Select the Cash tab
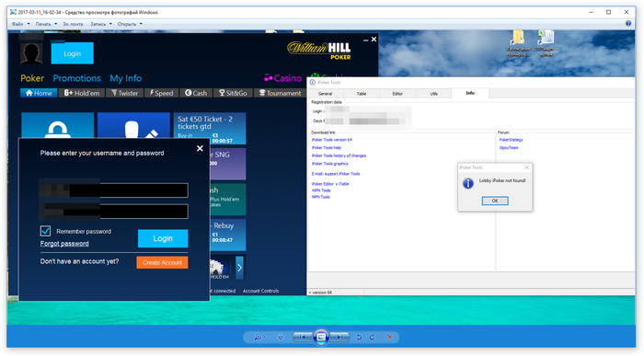Viewport: 644px width, 356px height. [x=196, y=93]
